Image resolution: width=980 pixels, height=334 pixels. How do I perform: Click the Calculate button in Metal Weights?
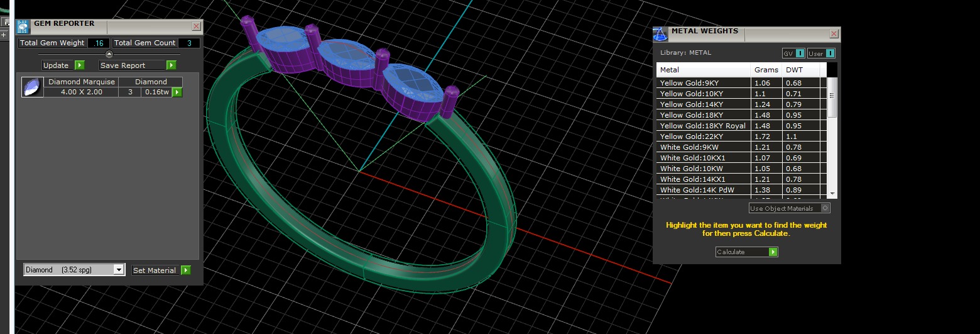747,252
